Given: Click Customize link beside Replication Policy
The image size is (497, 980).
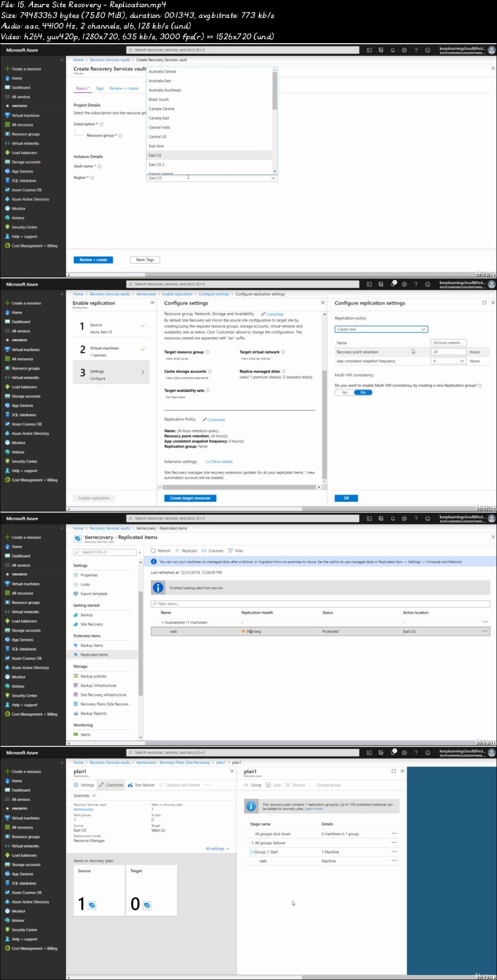Looking at the screenshot, I should [214, 419].
